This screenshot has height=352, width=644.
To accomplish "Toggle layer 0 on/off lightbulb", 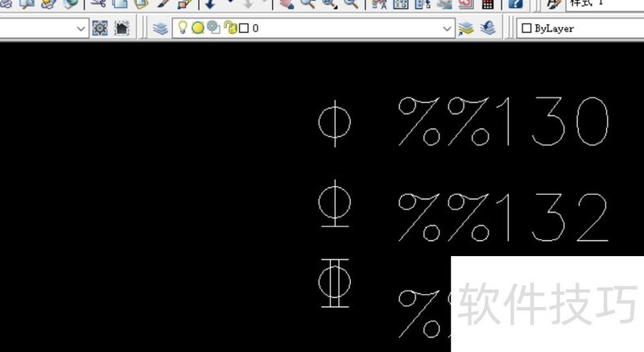I will [183, 27].
